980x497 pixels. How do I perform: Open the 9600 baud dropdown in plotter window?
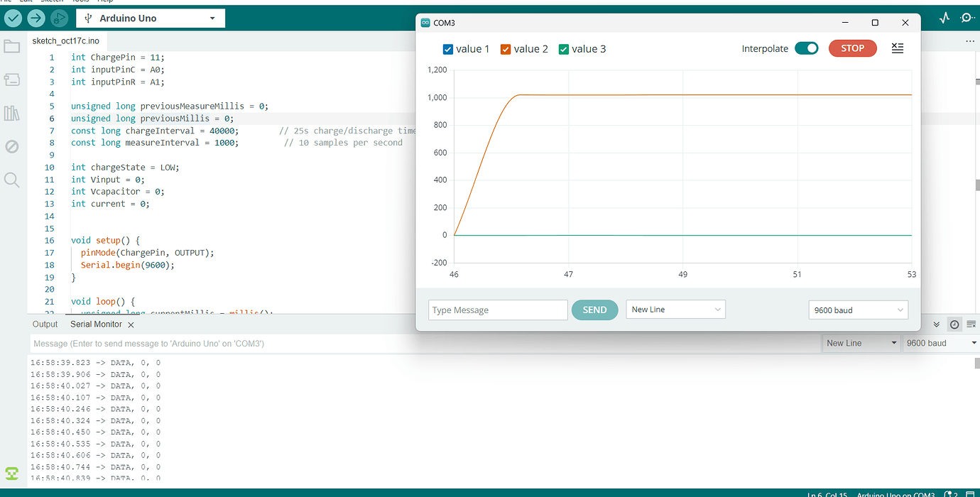click(858, 310)
